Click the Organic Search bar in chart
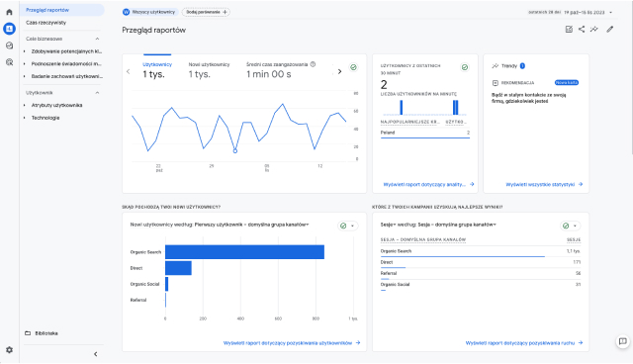Viewport: 633px width, 364px height. [x=244, y=252]
